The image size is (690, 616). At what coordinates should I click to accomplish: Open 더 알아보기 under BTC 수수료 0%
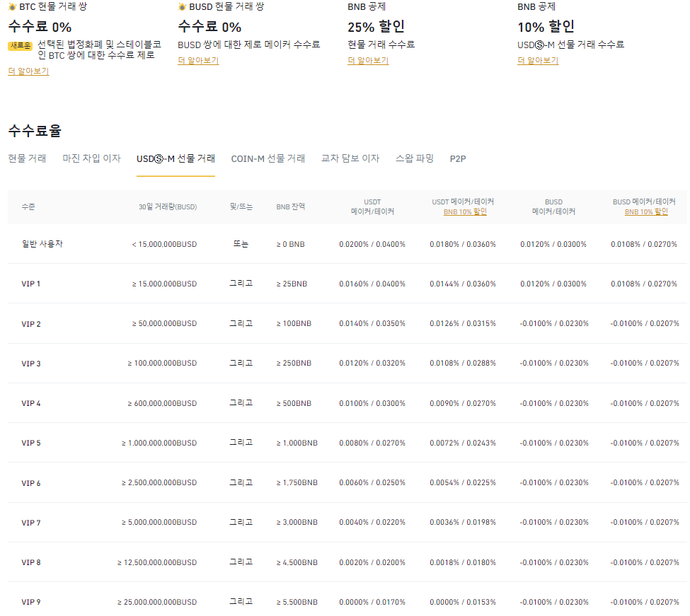point(28,71)
